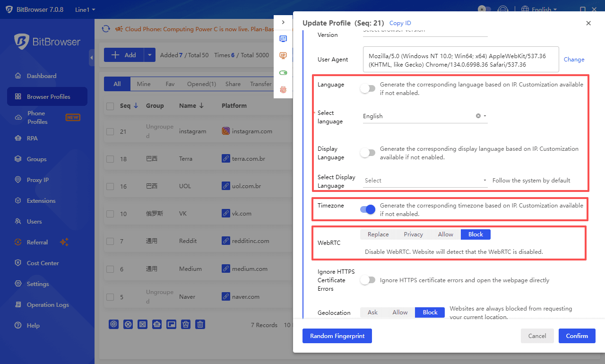Enable the Language based on IP toggle
The width and height of the screenshot is (605, 364).
point(368,88)
